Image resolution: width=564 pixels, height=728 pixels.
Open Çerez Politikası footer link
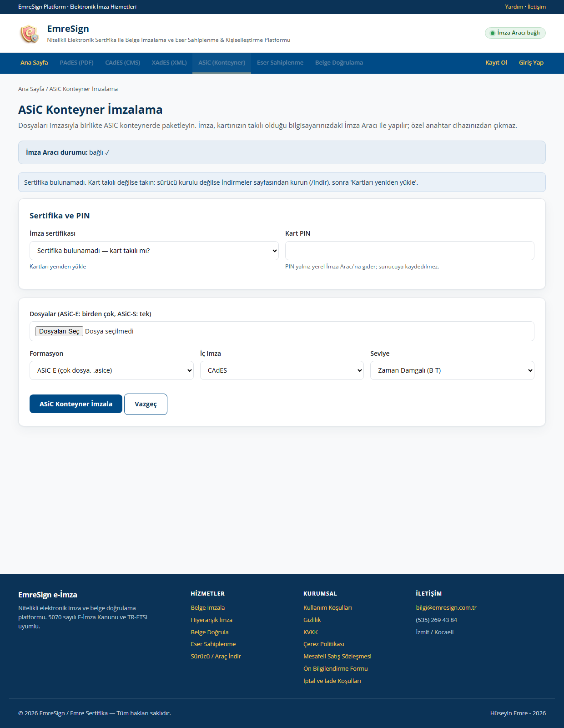click(324, 644)
